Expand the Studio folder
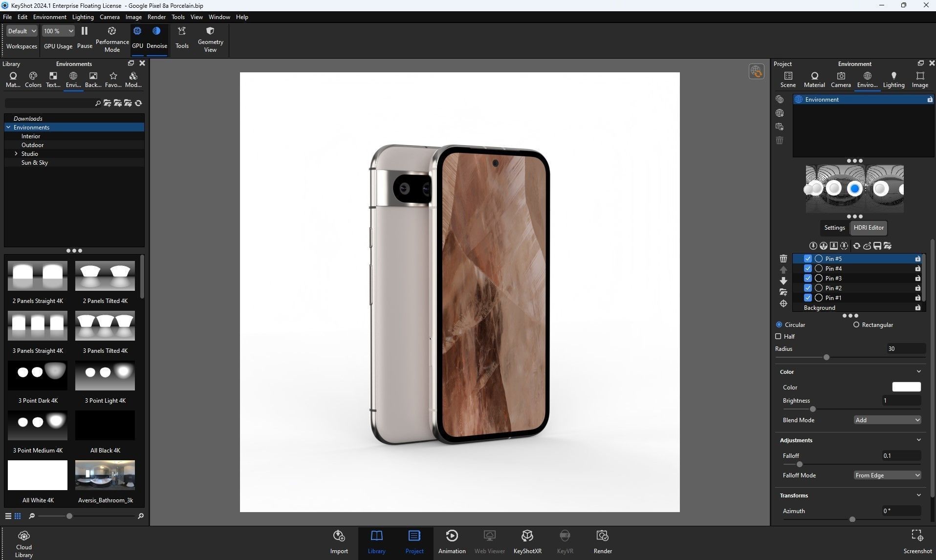936x560 pixels. pos(16,153)
